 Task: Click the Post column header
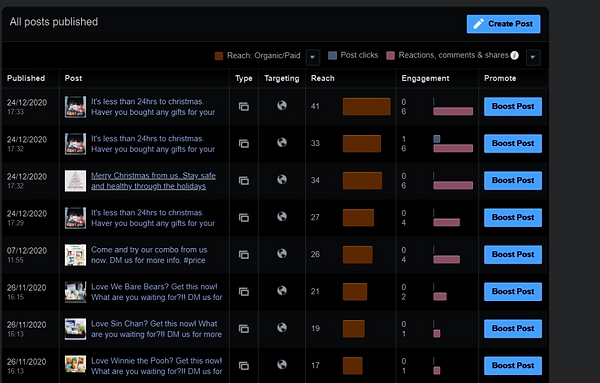73,78
